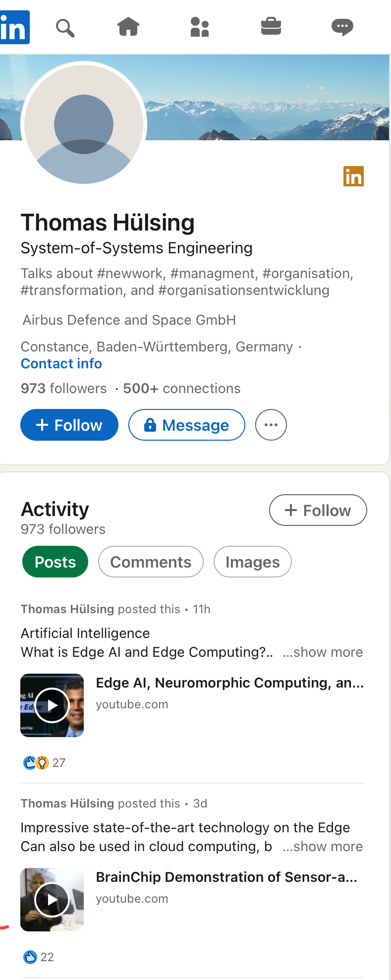391x980 pixels.
Task: Open the Jobs briefcase icon
Action: tap(271, 26)
